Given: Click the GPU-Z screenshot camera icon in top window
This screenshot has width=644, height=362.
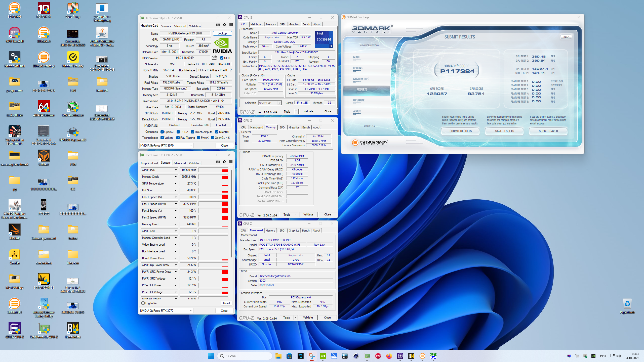Looking at the screenshot, I should pyautogui.click(x=218, y=25).
